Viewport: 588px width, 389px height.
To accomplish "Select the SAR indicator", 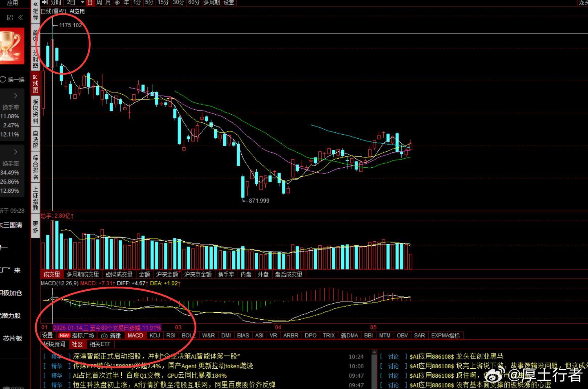I will (x=420, y=335).
